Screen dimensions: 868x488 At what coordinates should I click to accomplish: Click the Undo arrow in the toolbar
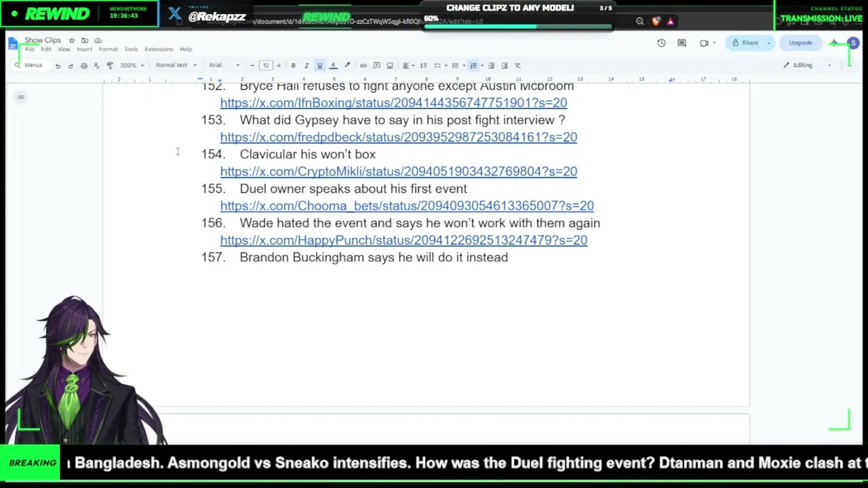click(x=58, y=66)
